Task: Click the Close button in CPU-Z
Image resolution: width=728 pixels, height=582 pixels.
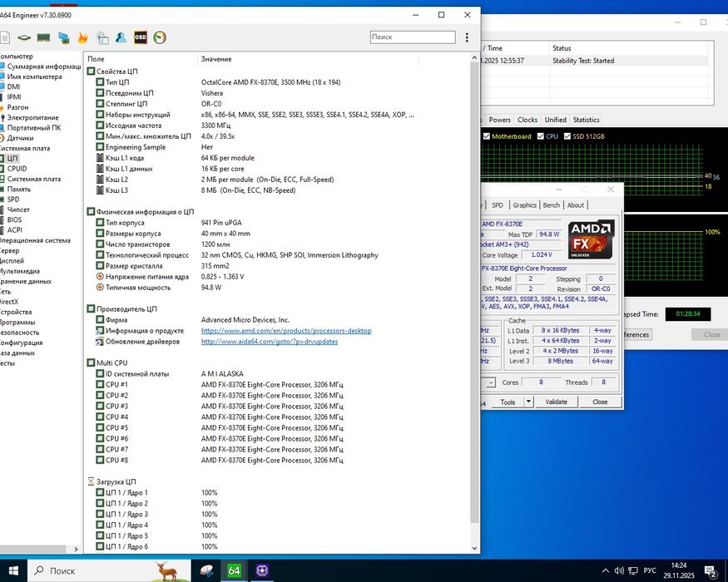Action: [x=600, y=402]
